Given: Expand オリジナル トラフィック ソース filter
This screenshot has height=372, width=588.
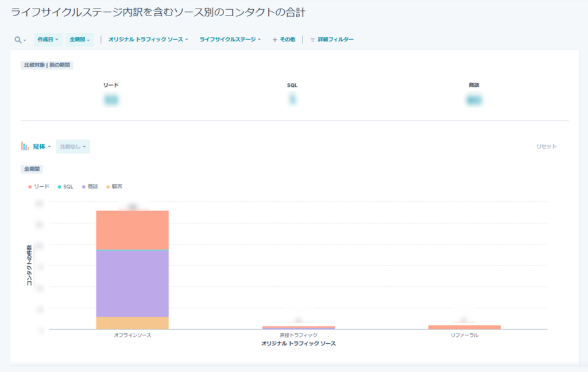Looking at the screenshot, I should (x=148, y=40).
